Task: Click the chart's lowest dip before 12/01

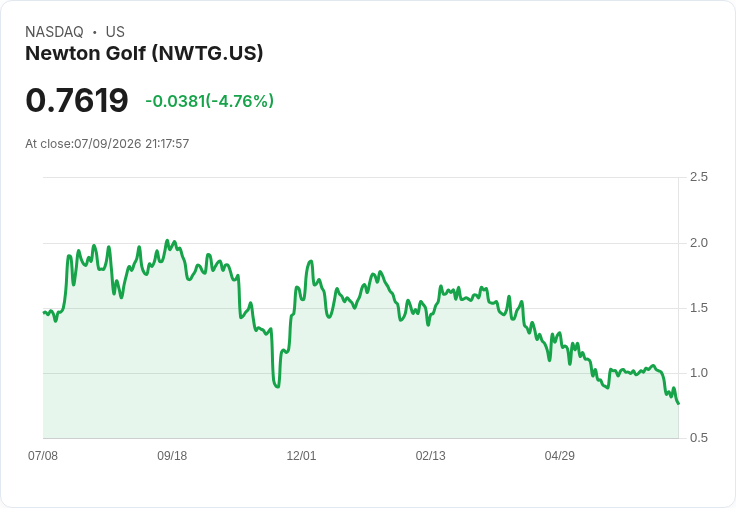Action: tap(277, 386)
